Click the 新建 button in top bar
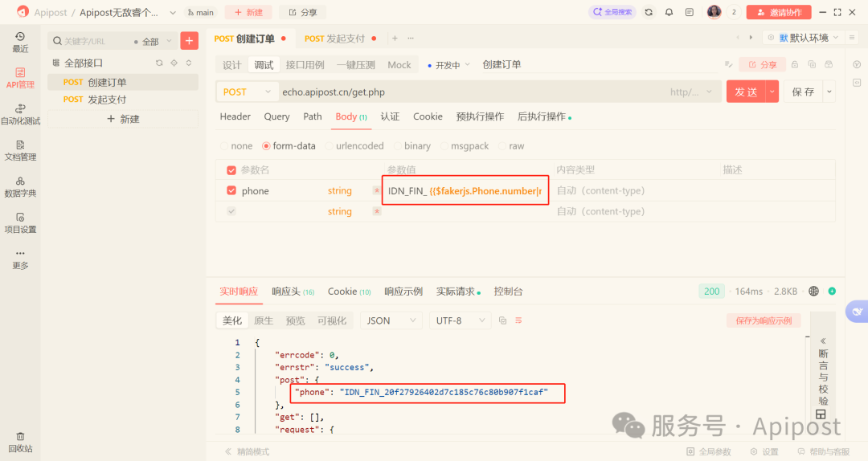The image size is (868, 461). coord(248,12)
